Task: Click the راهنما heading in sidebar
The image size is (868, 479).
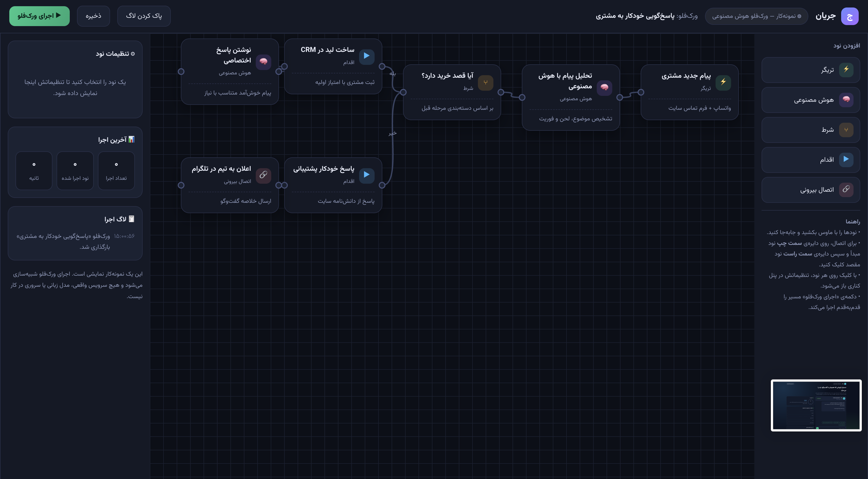Action: pos(853,221)
